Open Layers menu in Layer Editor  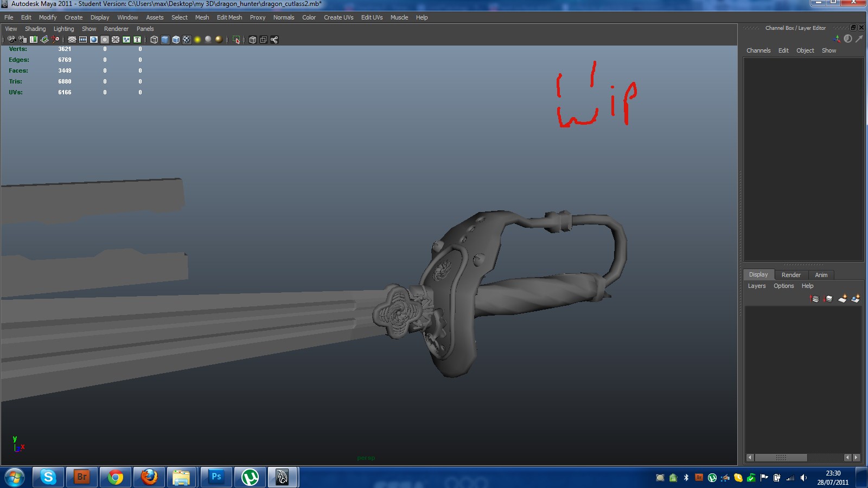(757, 286)
